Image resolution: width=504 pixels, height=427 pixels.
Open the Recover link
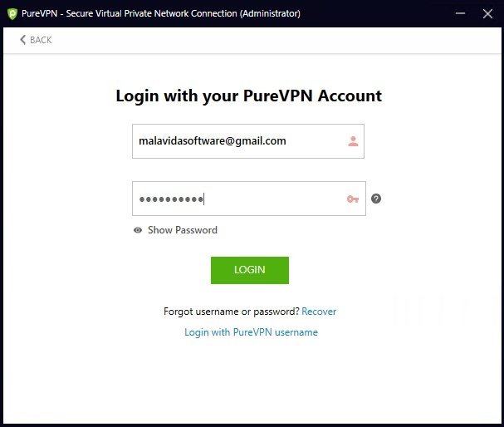[x=319, y=312]
